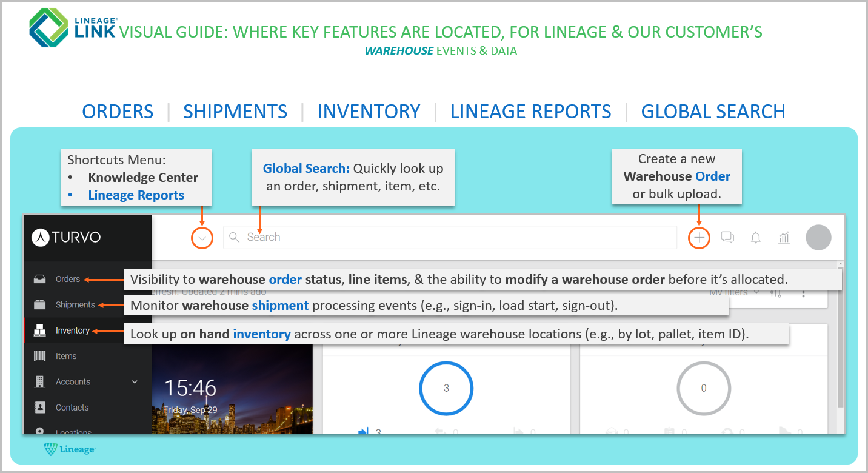Viewport: 868px width, 473px height.
Task: Open Items in the sidebar menu
Action: [x=66, y=356]
